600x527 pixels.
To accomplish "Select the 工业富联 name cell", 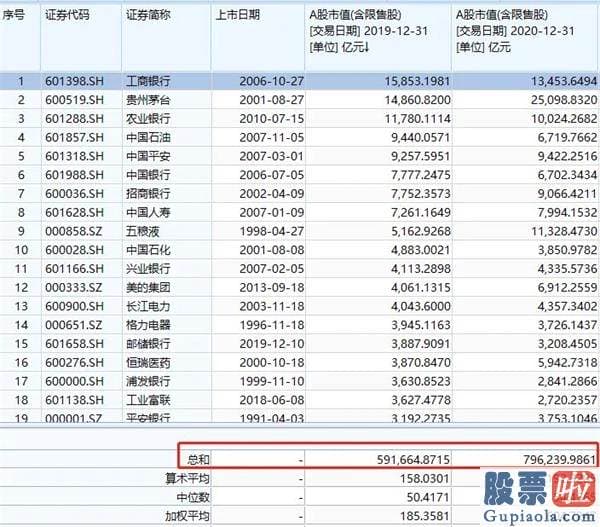I will point(148,400).
